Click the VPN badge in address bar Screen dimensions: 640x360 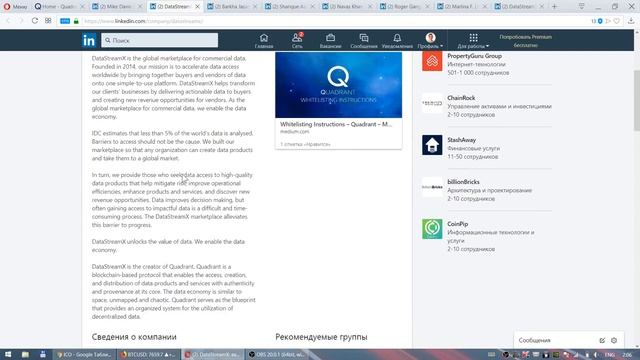point(65,21)
